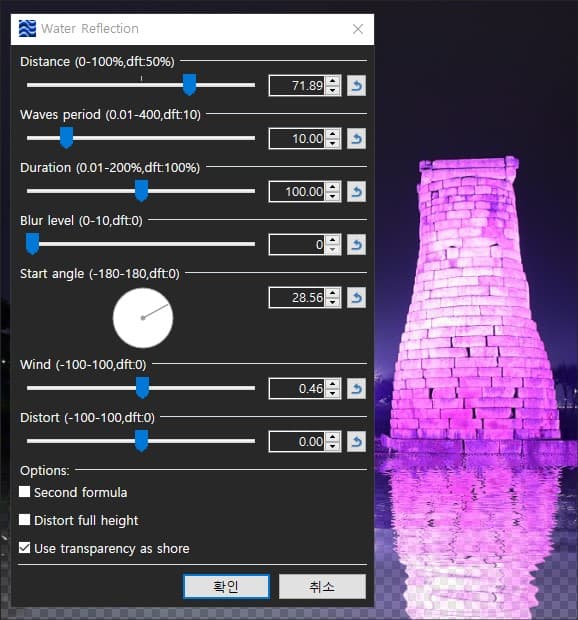Reset Waves period to default

(356, 138)
